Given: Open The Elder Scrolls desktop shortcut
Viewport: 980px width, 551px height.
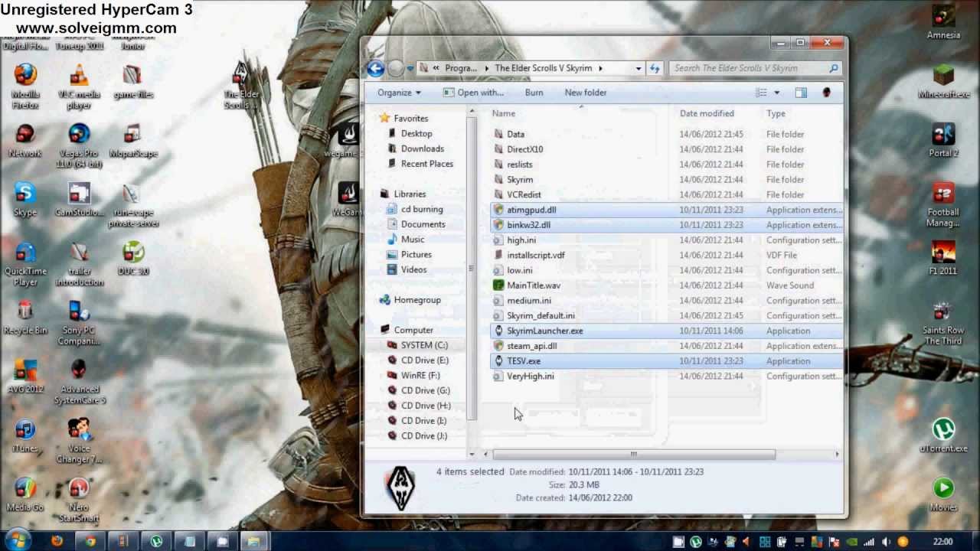Looking at the screenshot, I should pos(241,86).
